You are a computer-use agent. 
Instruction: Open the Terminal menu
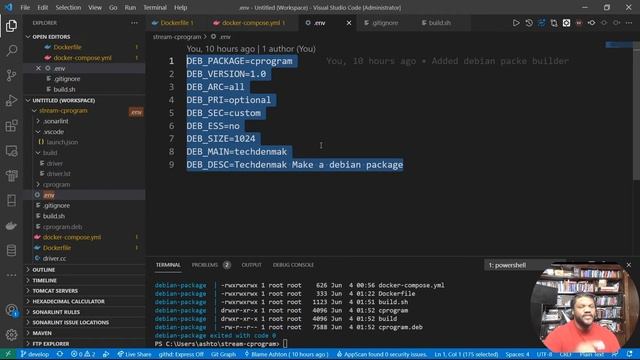point(155,7)
